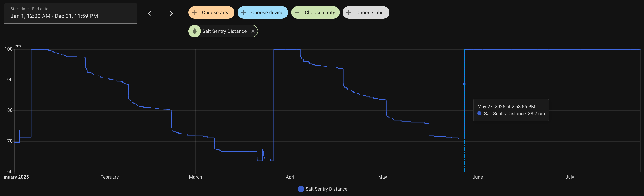Image resolution: width=644 pixels, height=196 pixels.
Task: Remove the Salt Sentry Distance filter chip
Action: tap(253, 31)
